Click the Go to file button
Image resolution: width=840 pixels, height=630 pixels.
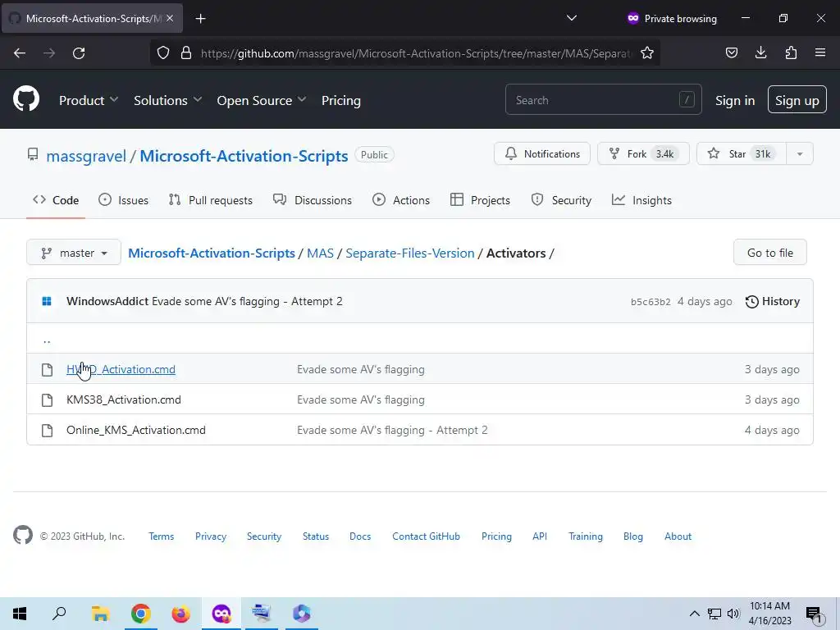(769, 253)
